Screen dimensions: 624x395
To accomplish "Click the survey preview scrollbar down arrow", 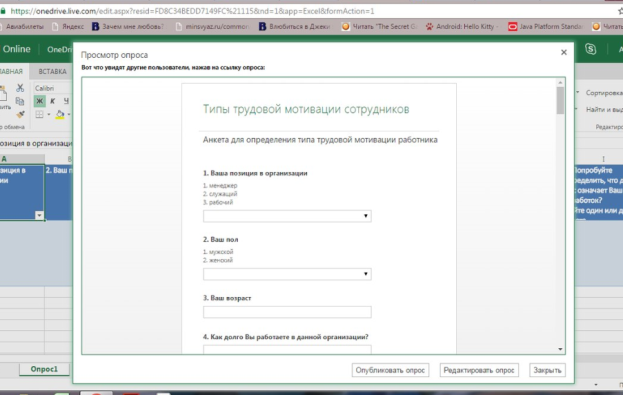I will pyautogui.click(x=560, y=349).
